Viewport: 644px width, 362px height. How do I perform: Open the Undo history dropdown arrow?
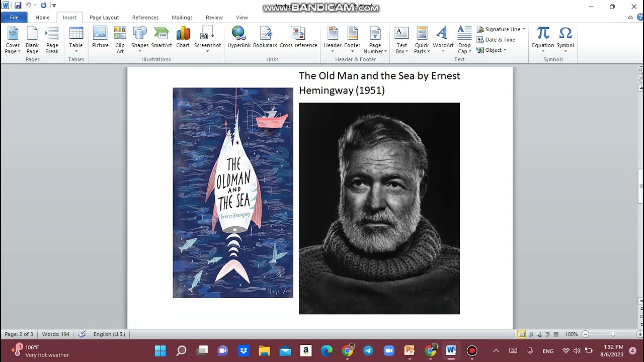click(x=35, y=6)
